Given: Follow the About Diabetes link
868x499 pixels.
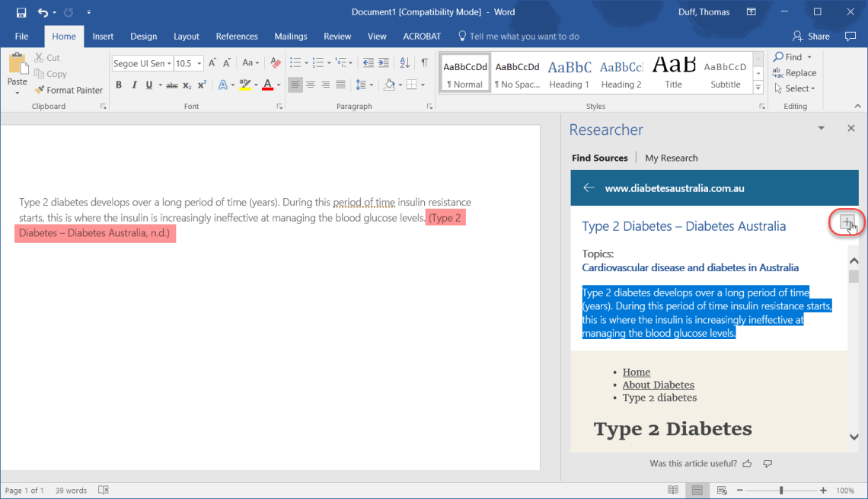Looking at the screenshot, I should click(x=658, y=385).
